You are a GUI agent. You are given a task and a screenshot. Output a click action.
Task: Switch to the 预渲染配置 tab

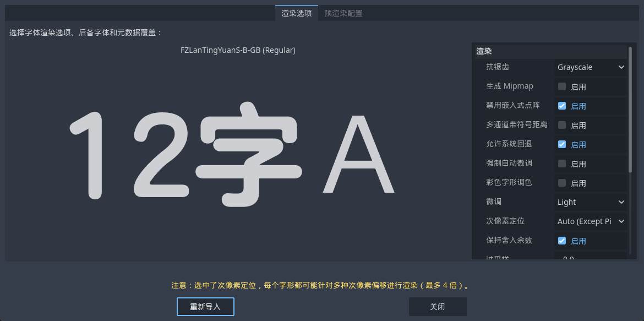[343, 13]
